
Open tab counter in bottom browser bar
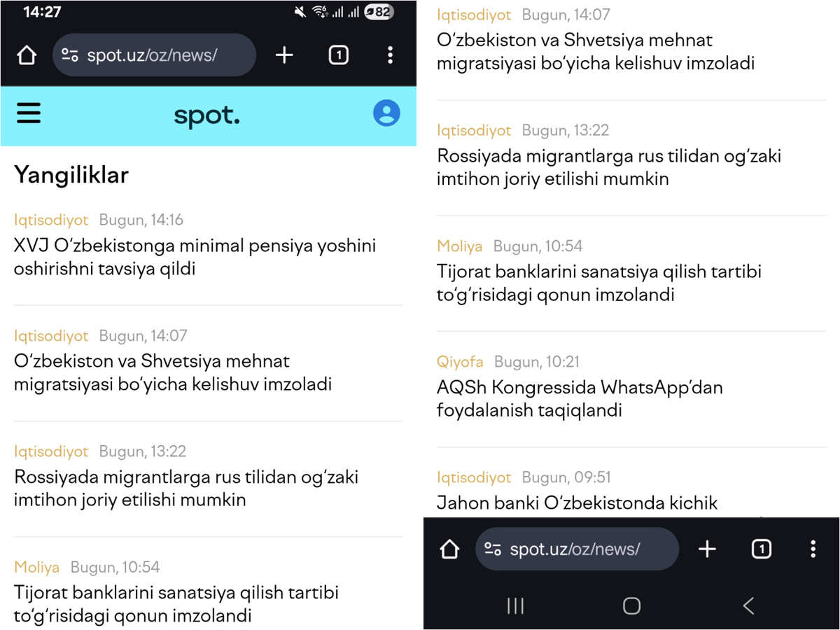(x=761, y=549)
